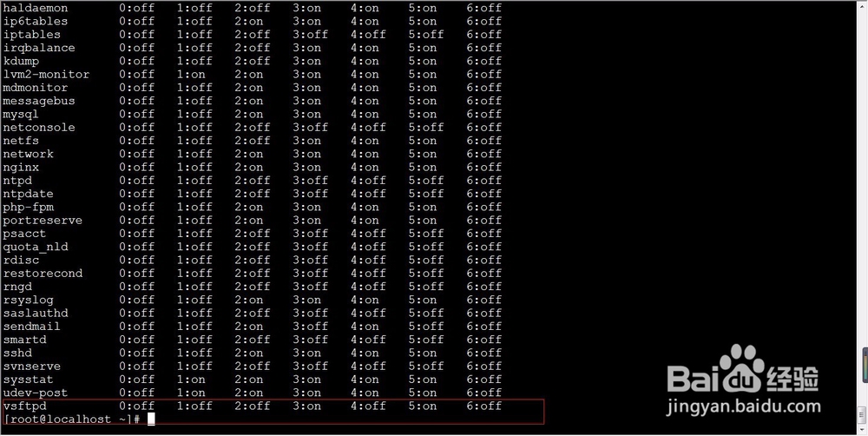This screenshot has width=868, height=436.
Task: Click the mysql service entry
Action: tap(21, 114)
